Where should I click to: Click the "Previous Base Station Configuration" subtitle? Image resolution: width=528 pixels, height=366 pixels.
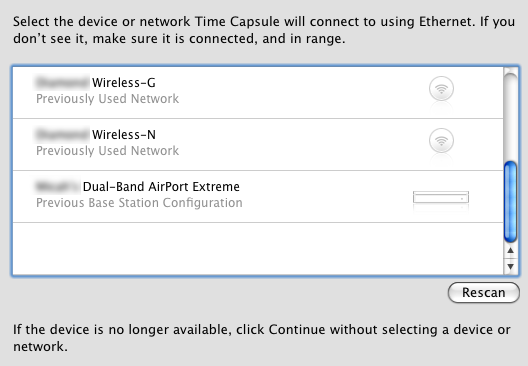pos(139,203)
